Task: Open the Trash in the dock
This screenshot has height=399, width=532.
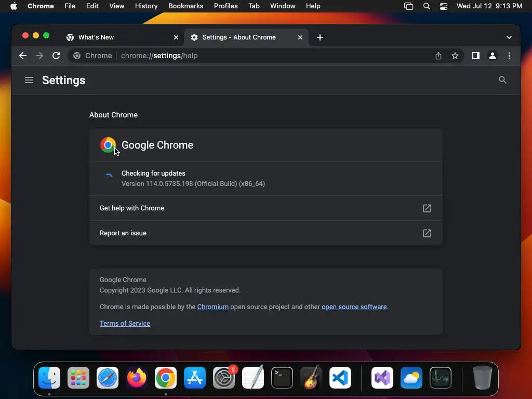Action: [482, 378]
